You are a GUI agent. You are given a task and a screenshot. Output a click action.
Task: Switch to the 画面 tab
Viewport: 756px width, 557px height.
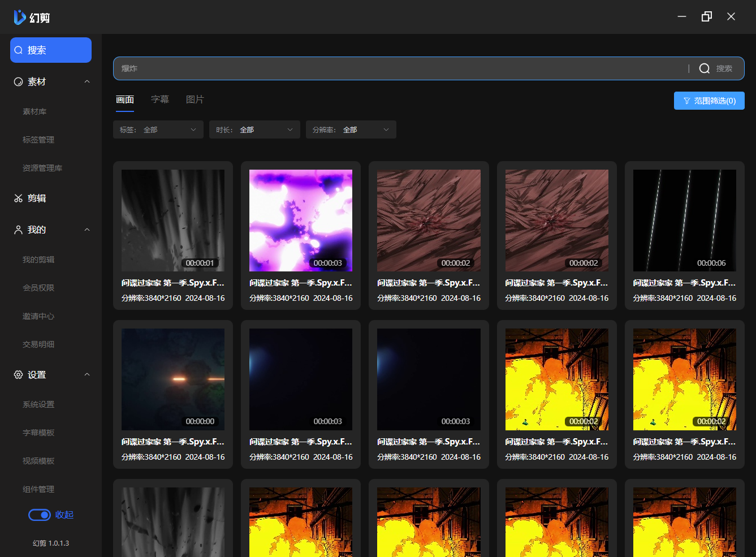point(125,100)
